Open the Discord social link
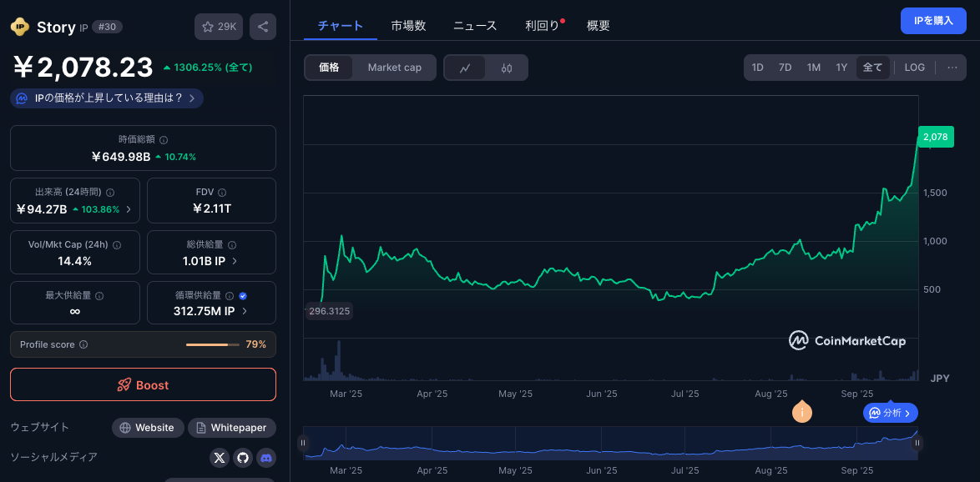 [267, 458]
